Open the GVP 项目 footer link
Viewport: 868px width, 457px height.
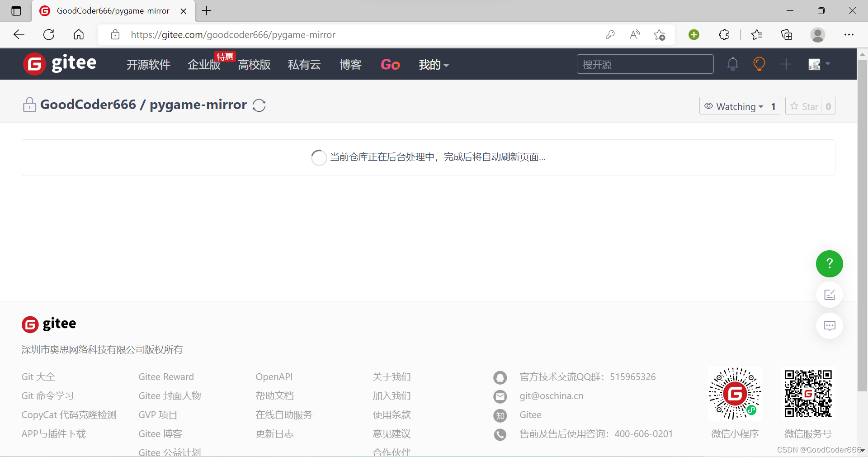(x=158, y=415)
